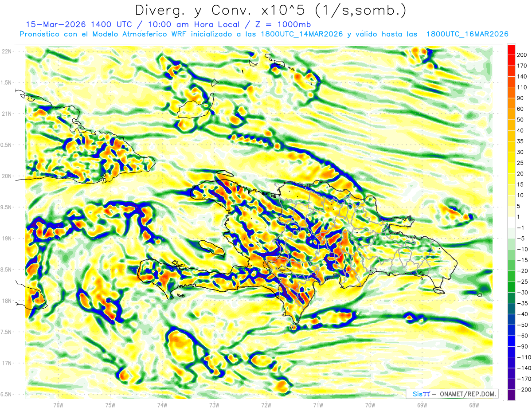Click the 69W longitude label

[422, 405]
